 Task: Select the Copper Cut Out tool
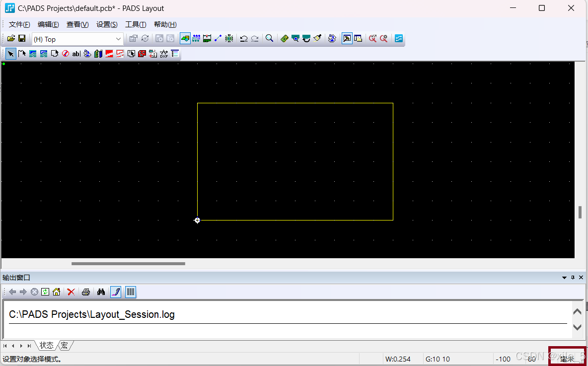(x=44, y=54)
